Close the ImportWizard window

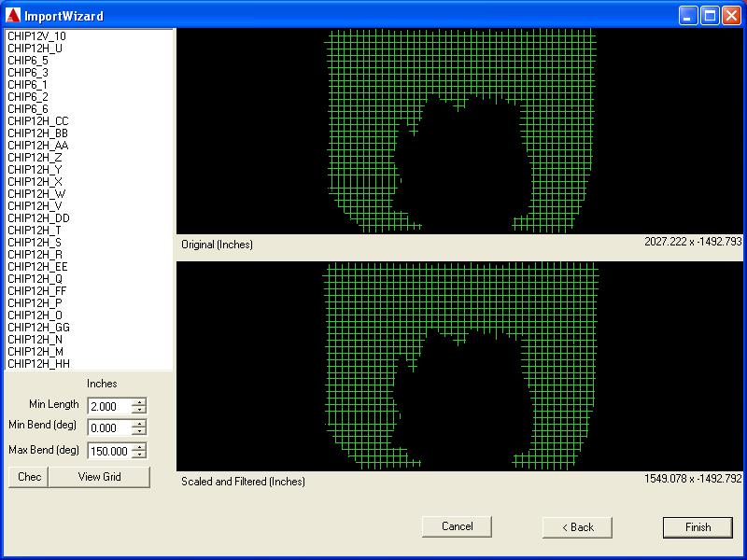pos(731,16)
